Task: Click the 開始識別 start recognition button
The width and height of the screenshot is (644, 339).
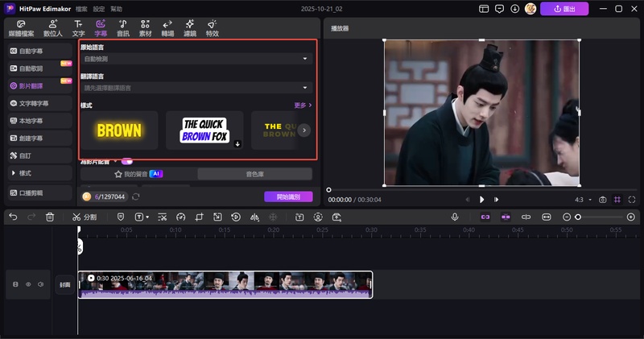Action: pos(288,196)
